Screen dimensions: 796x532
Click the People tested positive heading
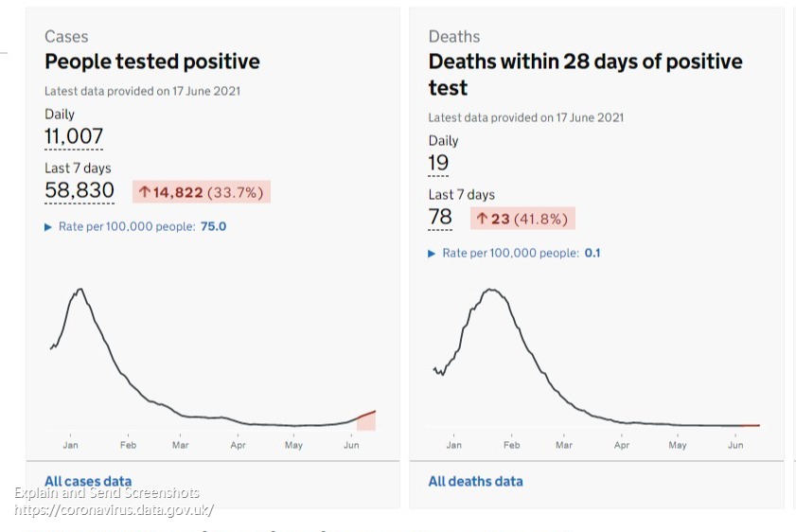click(x=152, y=62)
